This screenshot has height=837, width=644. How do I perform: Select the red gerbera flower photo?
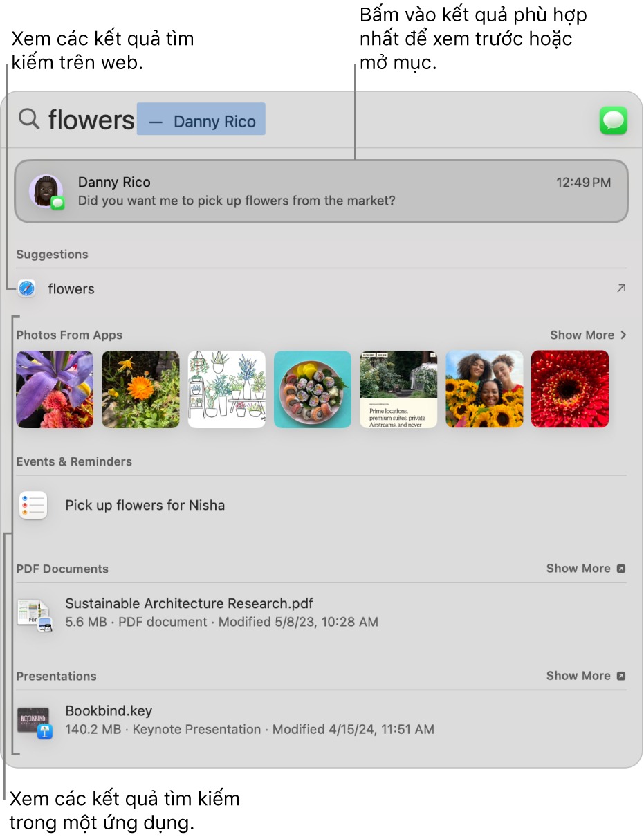tap(569, 389)
